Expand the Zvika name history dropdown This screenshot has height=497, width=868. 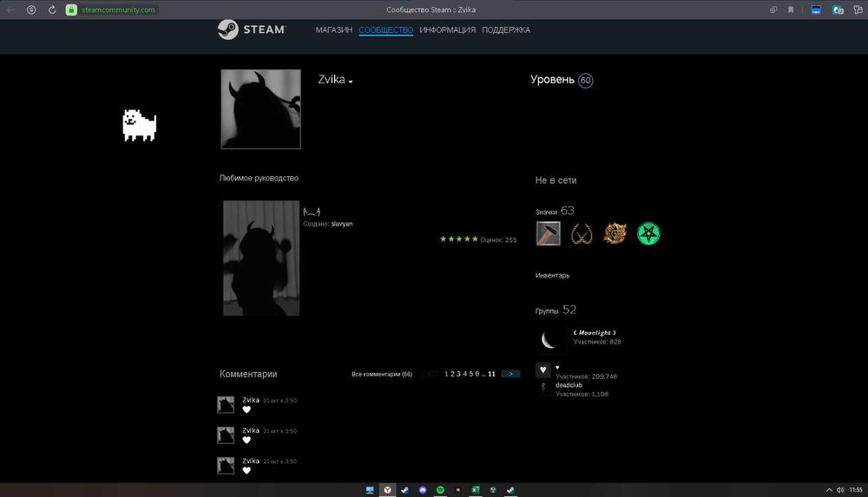pyautogui.click(x=351, y=82)
